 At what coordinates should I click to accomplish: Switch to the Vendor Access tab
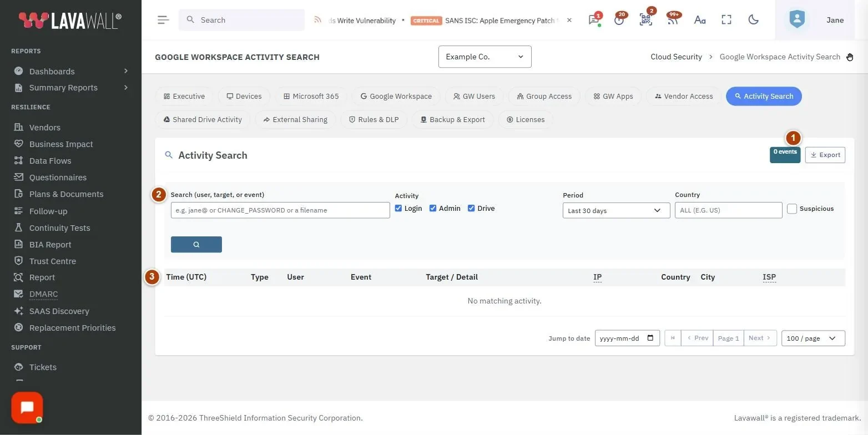tap(684, 96)
